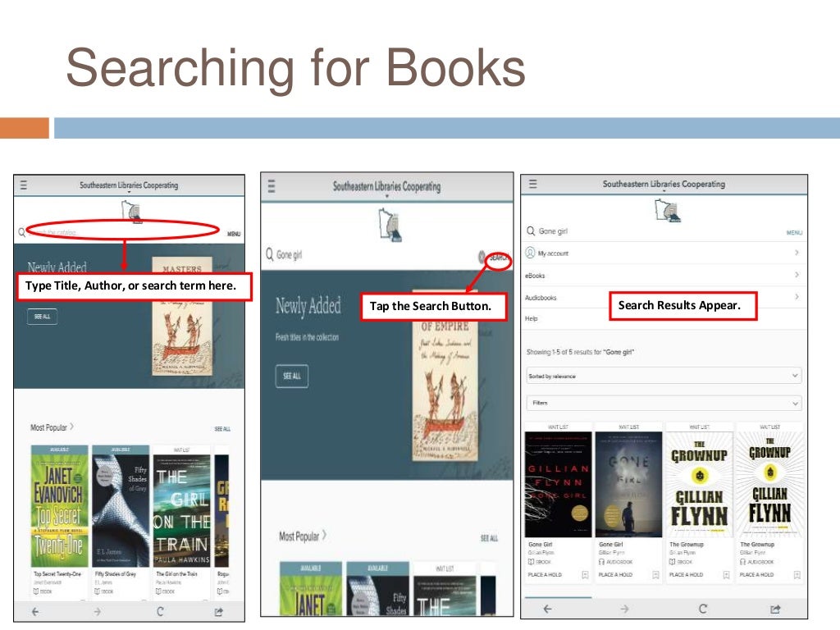Go back using the arrow in the results screen
The height and width of the screenshot is (630, 840).
[x=547, y=609]
